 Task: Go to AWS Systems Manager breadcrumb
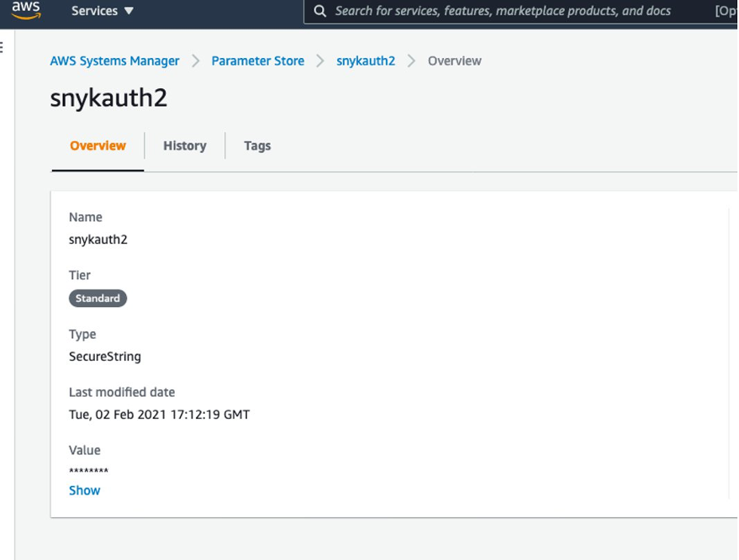point(114,61)
